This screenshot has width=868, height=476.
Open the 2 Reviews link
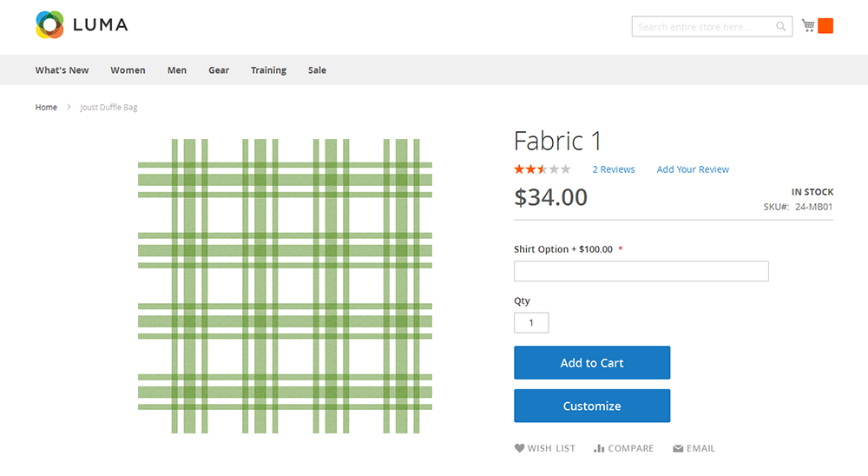(614, 169)
